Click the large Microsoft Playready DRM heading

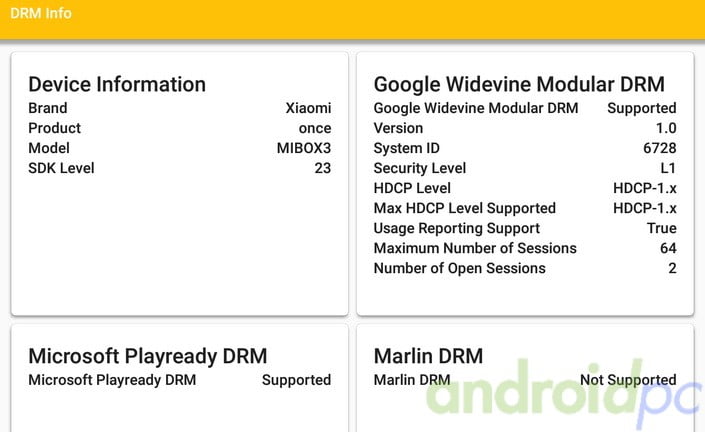coord(147,356)
